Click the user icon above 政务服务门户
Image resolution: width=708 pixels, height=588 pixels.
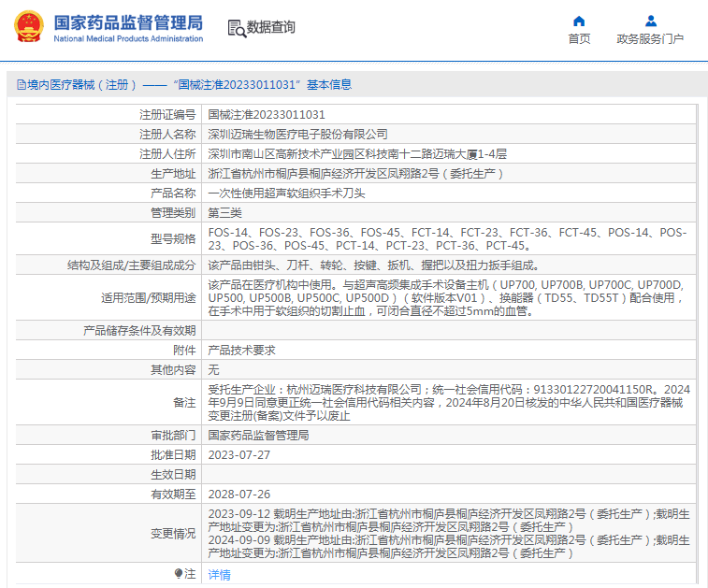click(x=651, y=22)
